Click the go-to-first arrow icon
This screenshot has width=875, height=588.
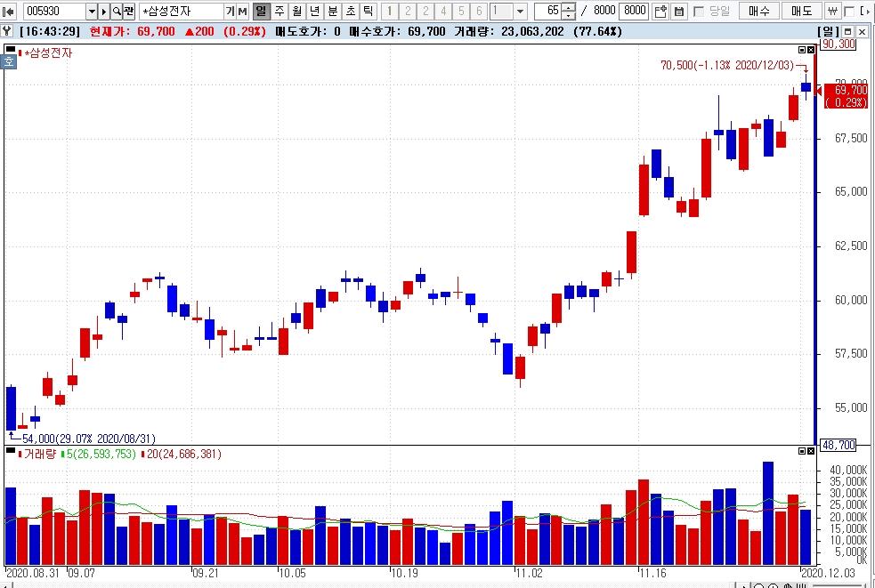coord(8,11)
